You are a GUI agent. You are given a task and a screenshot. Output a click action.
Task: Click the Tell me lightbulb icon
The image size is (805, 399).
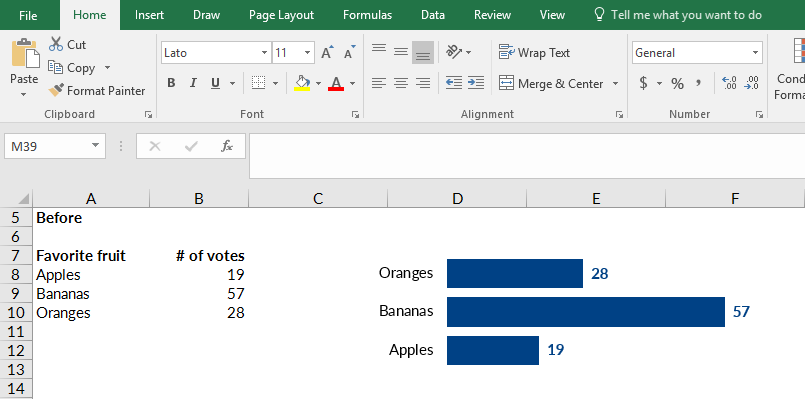(x=599, y=14)
